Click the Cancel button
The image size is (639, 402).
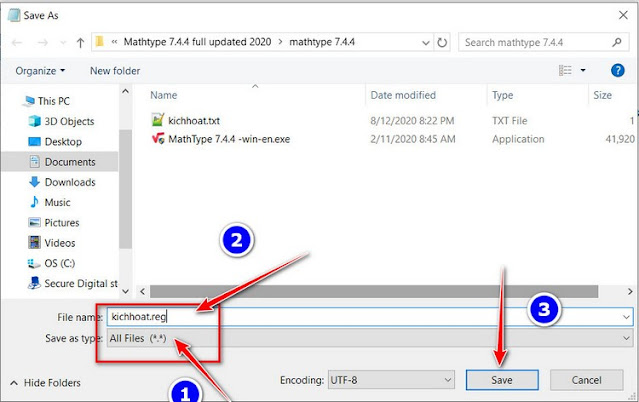click(x=586, y=380)
